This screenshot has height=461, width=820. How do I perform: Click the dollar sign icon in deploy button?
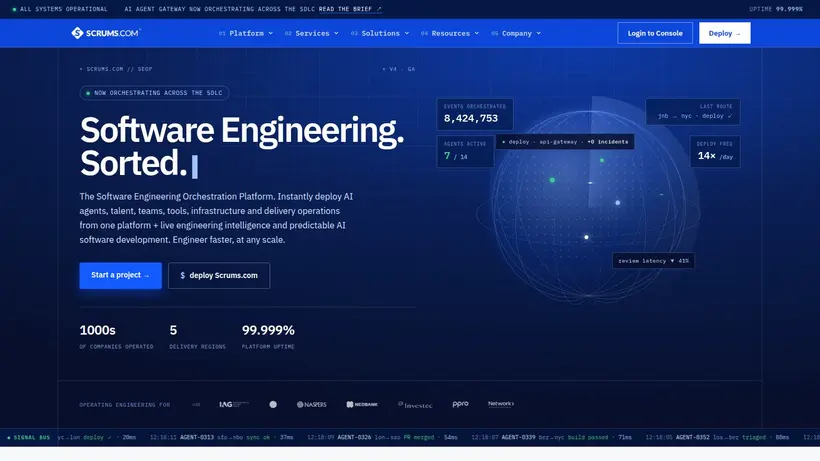pos(183,275)
